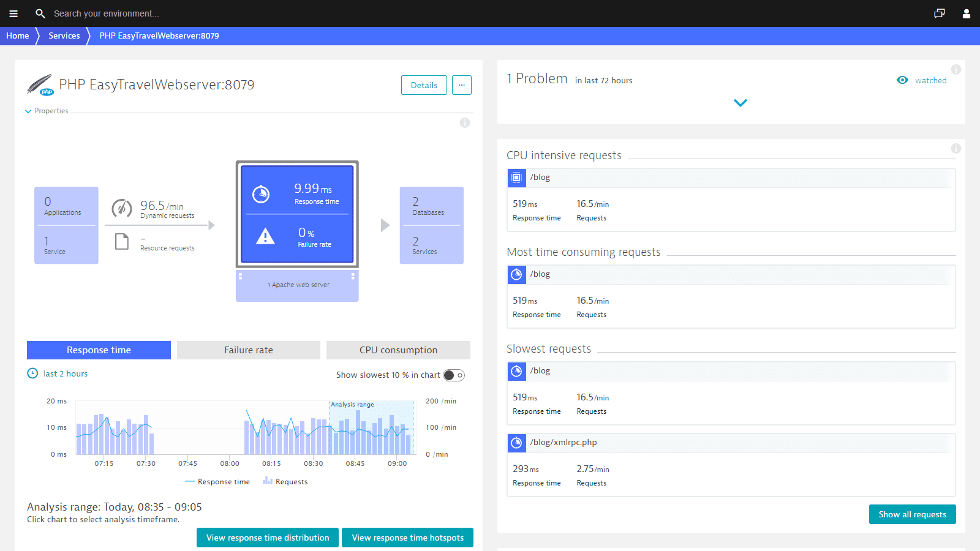Open /blog/xmlrpc.php request link

click(x=563, y=443)
